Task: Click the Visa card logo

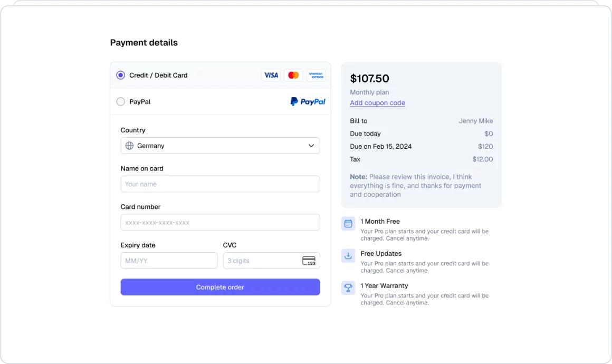Action: pos(271,75)
